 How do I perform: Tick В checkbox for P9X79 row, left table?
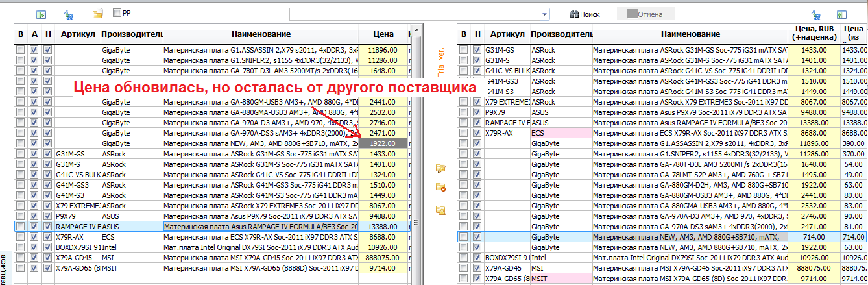pyautogui.click(x=21, y=216)
